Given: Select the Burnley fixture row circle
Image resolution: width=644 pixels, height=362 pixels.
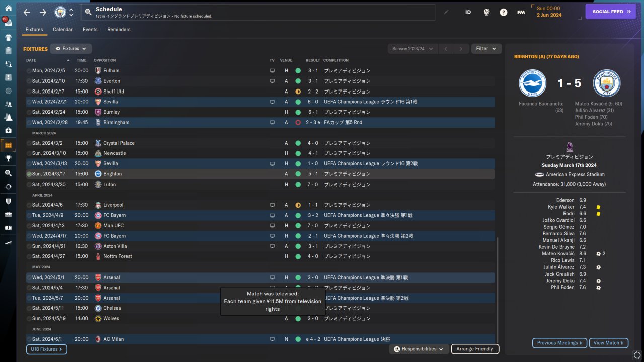Looking at the screenshot, I should (x=29, y=112).
